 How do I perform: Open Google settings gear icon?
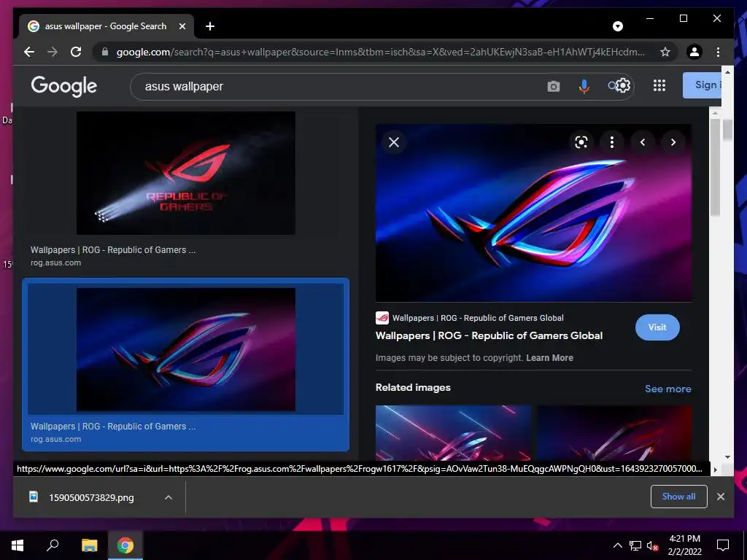[623, 86]
